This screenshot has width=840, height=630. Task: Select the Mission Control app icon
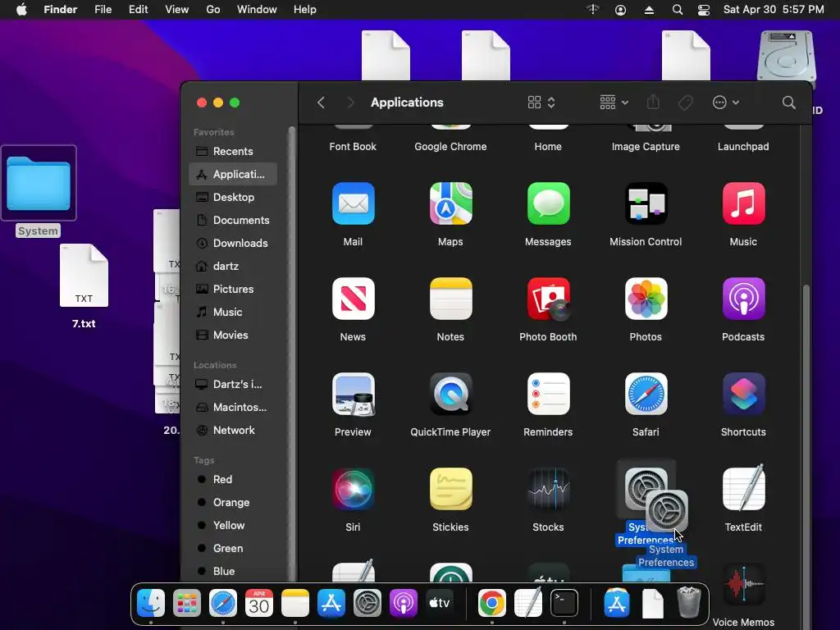point(646,203)
